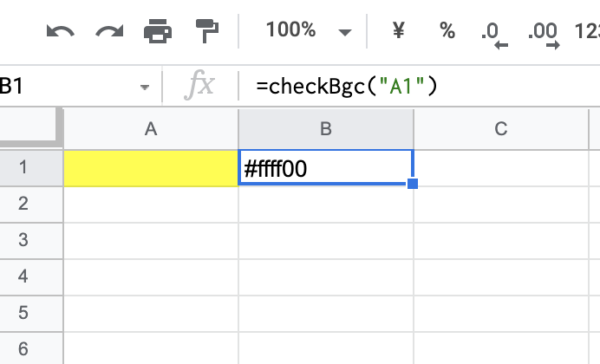600x364 pixels.
Task: Apply percent number format
Action: click(447, 30)
